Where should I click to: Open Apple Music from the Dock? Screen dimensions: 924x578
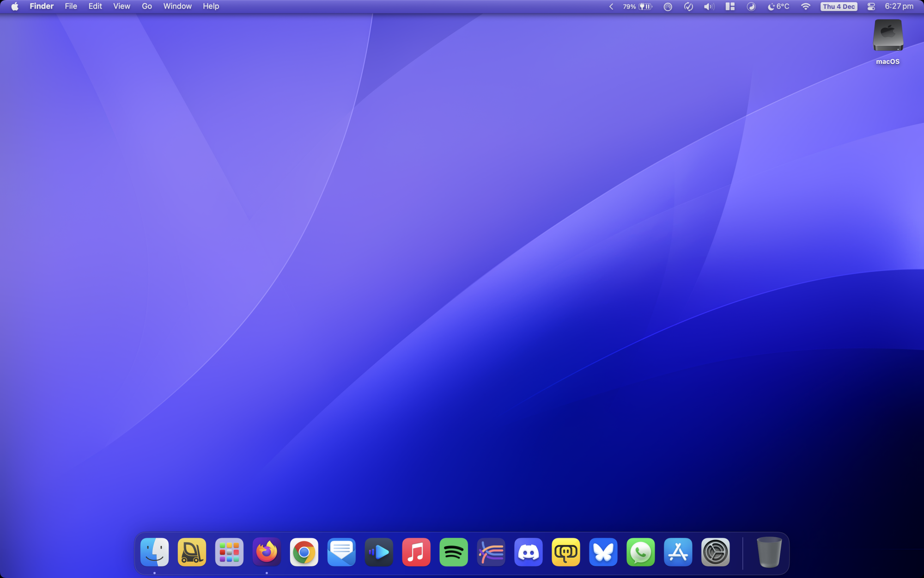(416, 552)
